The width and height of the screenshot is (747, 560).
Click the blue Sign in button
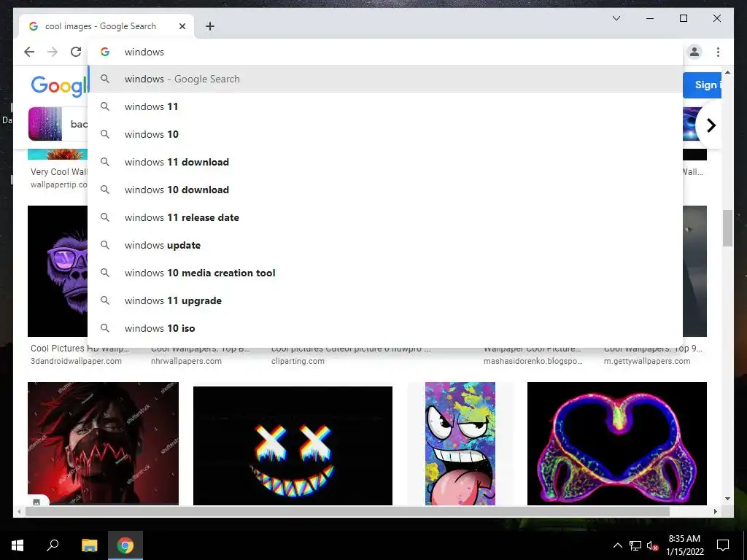[702, 85]
